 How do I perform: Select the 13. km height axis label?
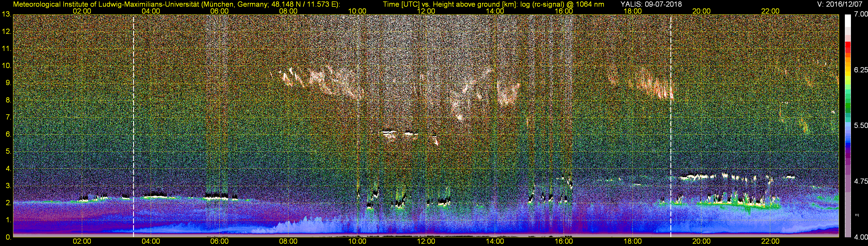[6, 14]
